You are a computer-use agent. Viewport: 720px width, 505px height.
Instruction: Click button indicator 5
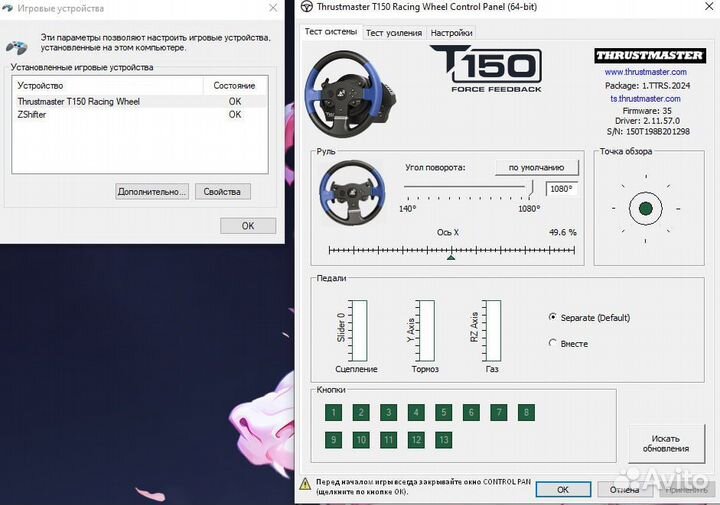444,412
